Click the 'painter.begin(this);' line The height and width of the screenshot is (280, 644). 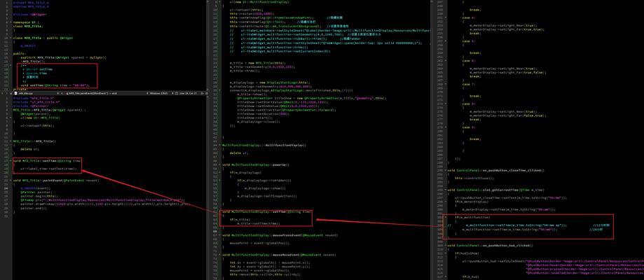(x=38, y=196)
